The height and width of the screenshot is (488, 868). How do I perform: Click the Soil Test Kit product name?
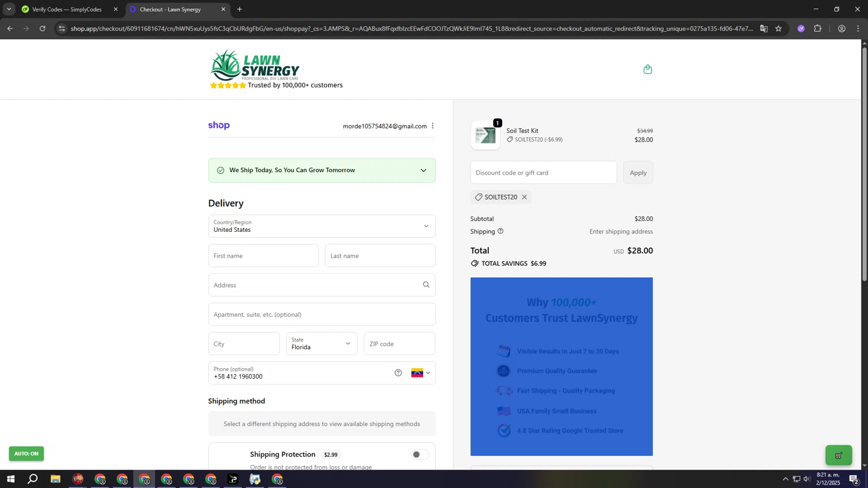click(522, 131)
